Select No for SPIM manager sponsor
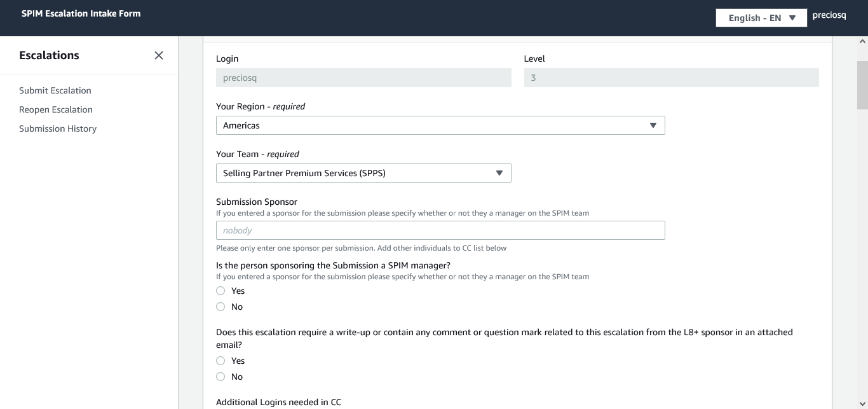This screenshot has width=868, height=409. [220, 307]
